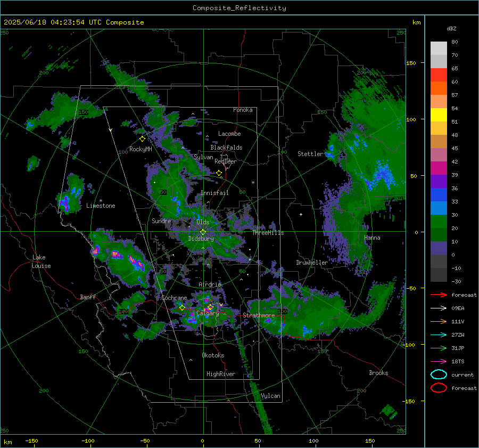Click the red forecast arrow in legend
The image size is (479, 448).
click(x=439, y=295)
